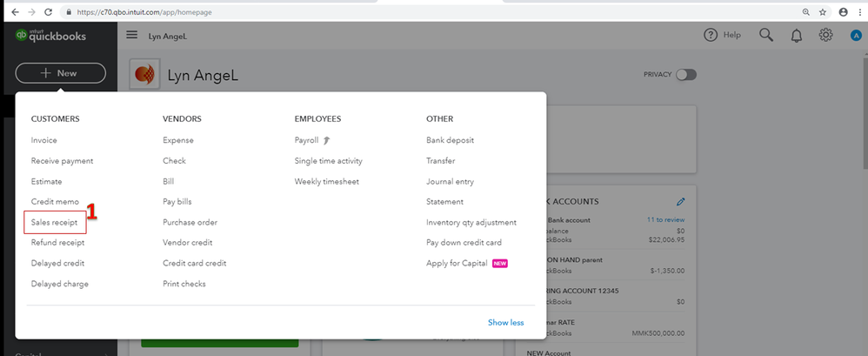Select Pay down credit card
This screenshot has width=868, height=356.
[x=464, y=243]
